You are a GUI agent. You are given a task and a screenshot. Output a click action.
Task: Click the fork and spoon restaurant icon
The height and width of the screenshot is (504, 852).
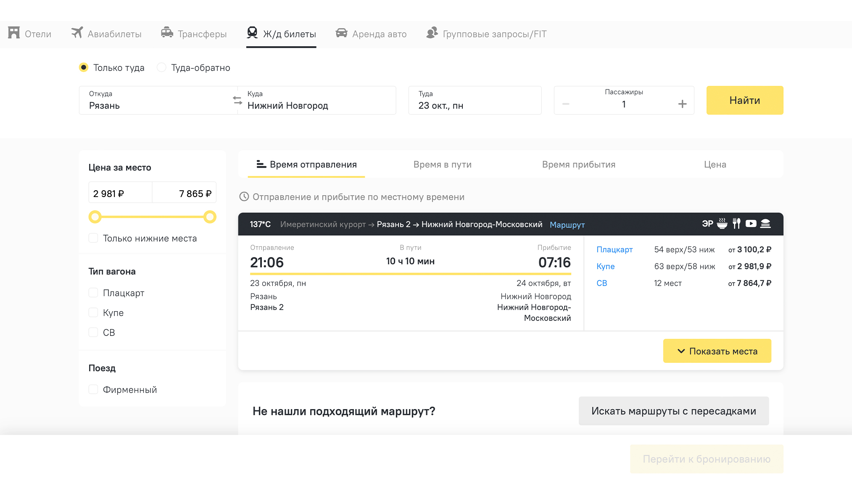coord(736,224)
